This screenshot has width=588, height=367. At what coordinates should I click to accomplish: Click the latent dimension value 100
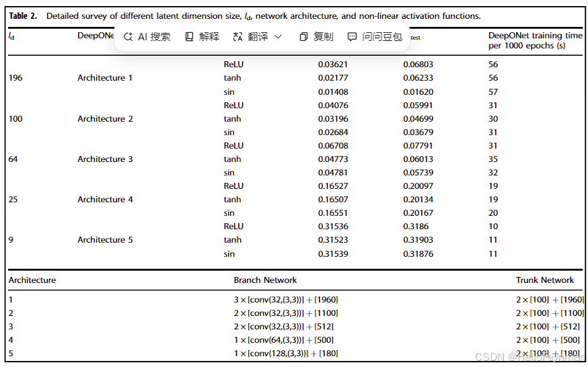(x=15, y=119)
